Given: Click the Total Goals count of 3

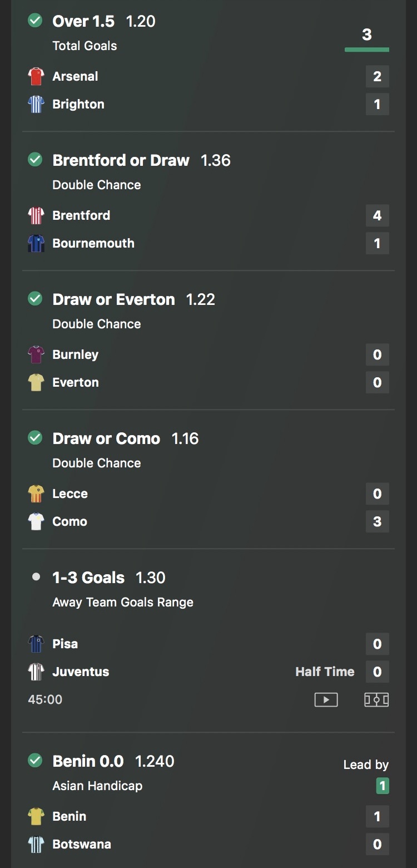Looking at the screenshot, I should pos(366,34).
